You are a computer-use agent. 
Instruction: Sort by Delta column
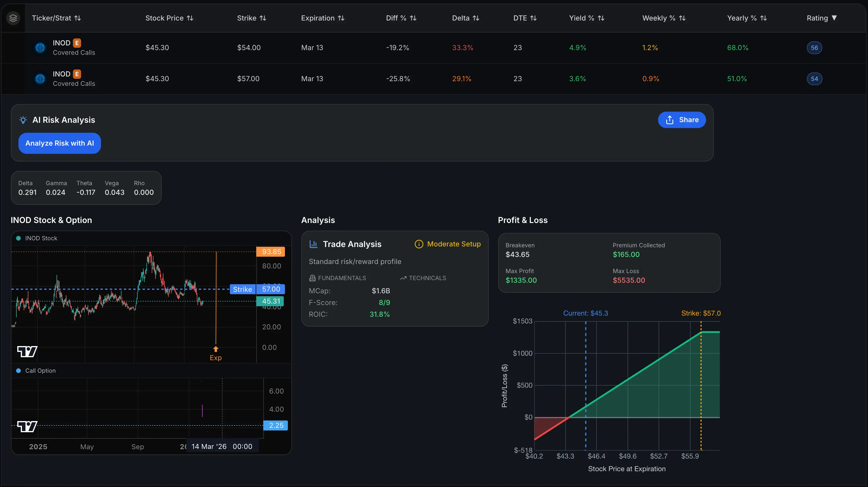pyautogui.click(x=465, y=18)
